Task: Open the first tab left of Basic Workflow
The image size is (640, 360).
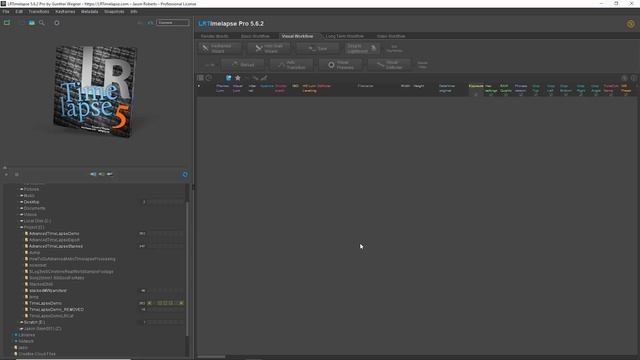Action: (215, 36)
